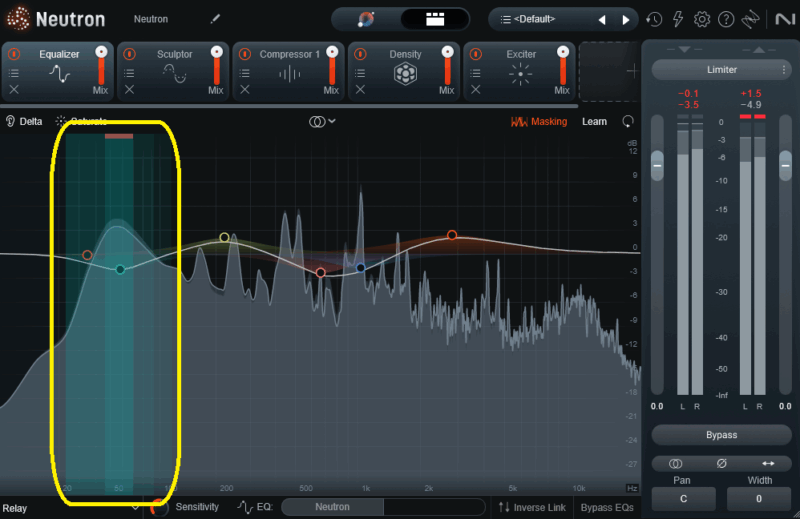
Task: Adjust the output gain fader
Action: (x=785, y=166)
